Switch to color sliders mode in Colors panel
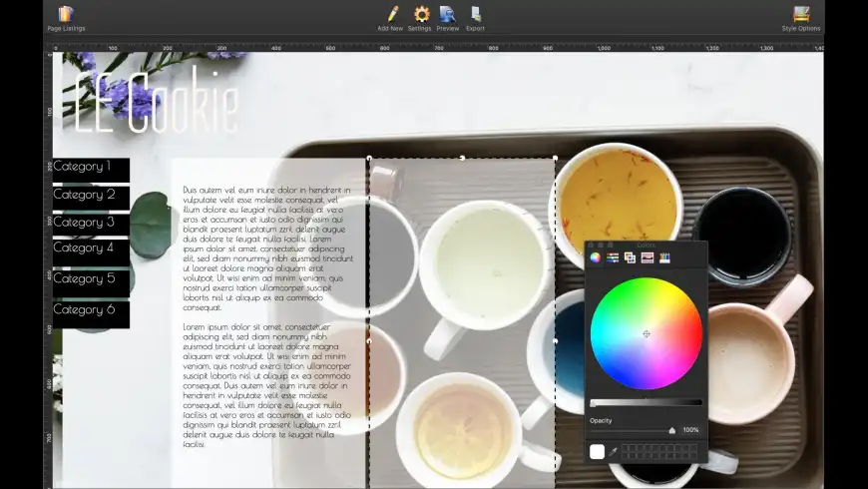The height and width of the screenshot is (489, 868). pos(613,257)
